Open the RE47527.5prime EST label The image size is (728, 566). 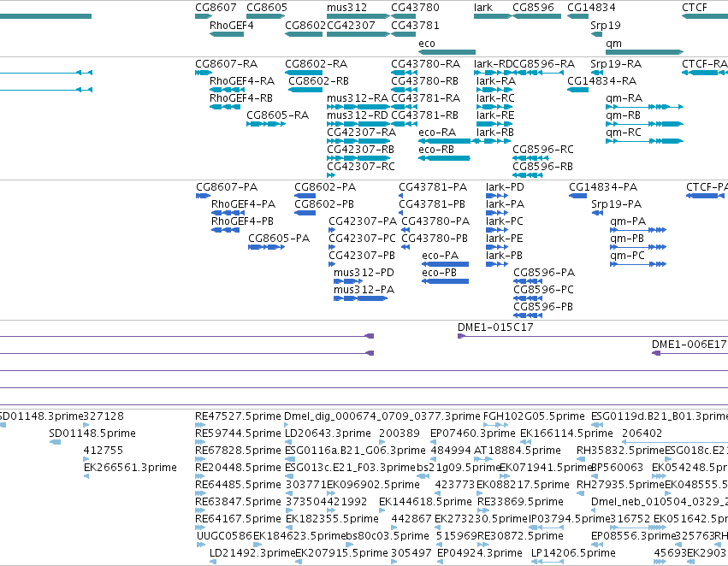pyautogui.click(x=238, y=416)
